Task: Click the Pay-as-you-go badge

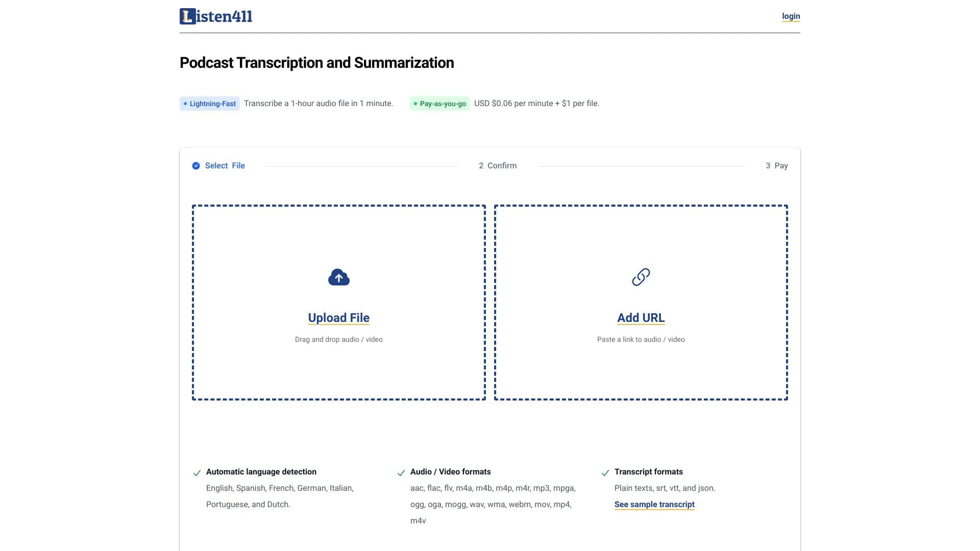Action: 439,104
